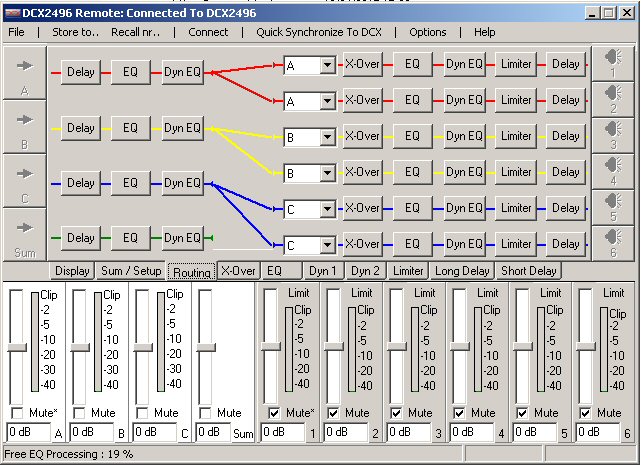The height and width of the screenshot is (465, 641).
Task: Switch to the Long Delay tab
Action: point(462,271)
